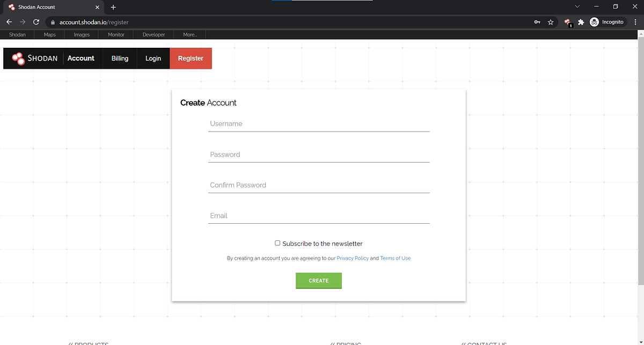This screenshot has width=644, height=345.
Task: Open the Billing page
Action: pyautogui.click(x=120, y=58)
